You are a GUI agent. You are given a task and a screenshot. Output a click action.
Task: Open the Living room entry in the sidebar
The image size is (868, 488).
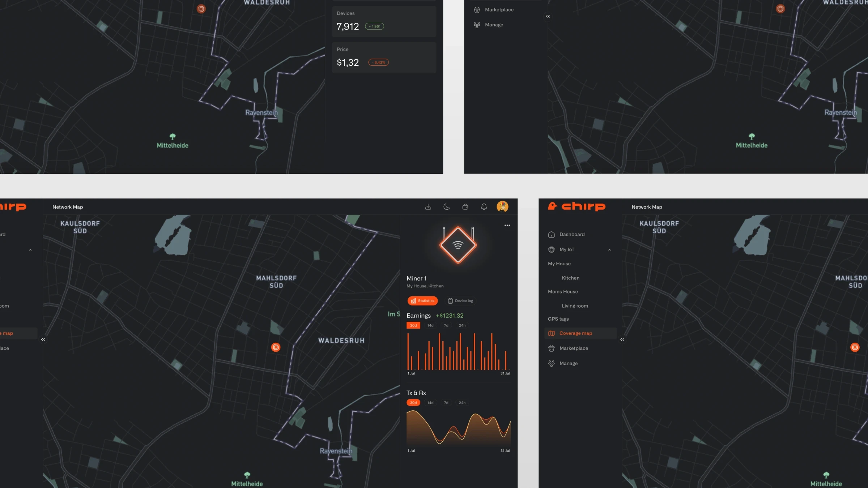pos(575,306)
